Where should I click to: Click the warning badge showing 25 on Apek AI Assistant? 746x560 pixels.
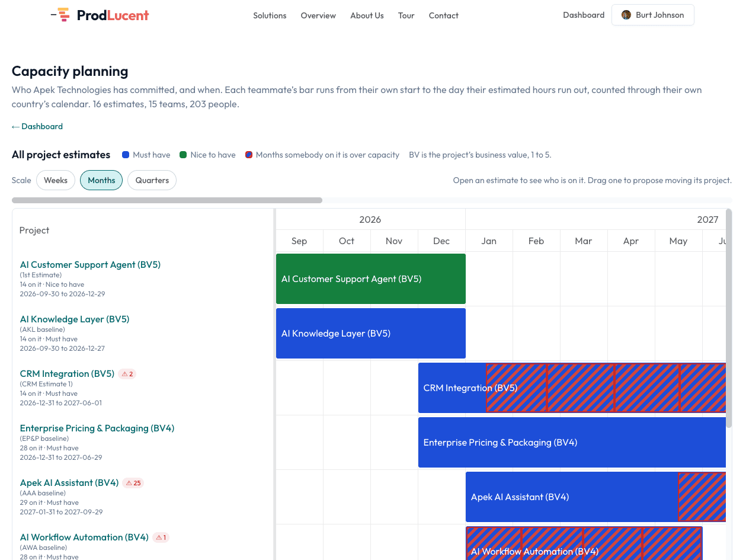coord(133,483)
